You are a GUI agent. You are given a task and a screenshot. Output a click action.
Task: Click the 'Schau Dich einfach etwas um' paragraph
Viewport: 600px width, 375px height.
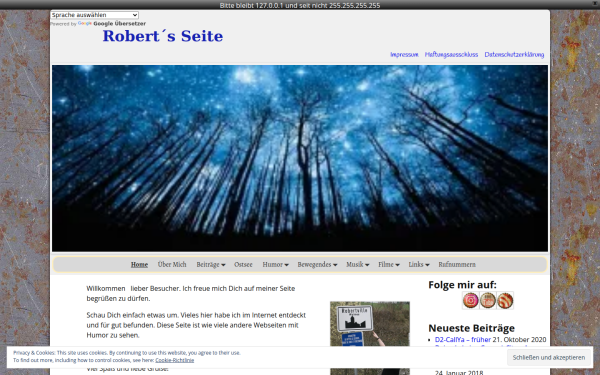point(196,325)
